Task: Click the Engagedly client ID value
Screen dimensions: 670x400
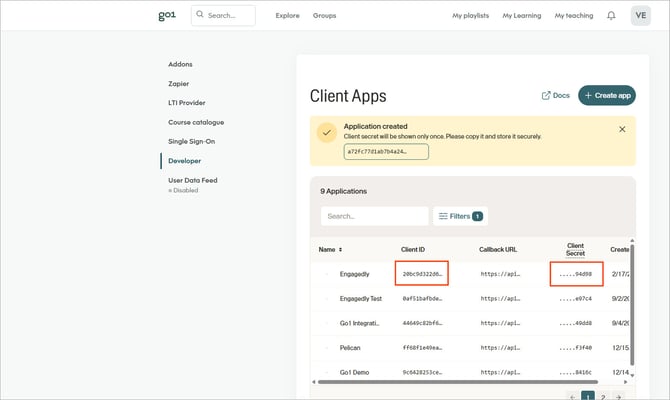Action: tap(421, 273)
